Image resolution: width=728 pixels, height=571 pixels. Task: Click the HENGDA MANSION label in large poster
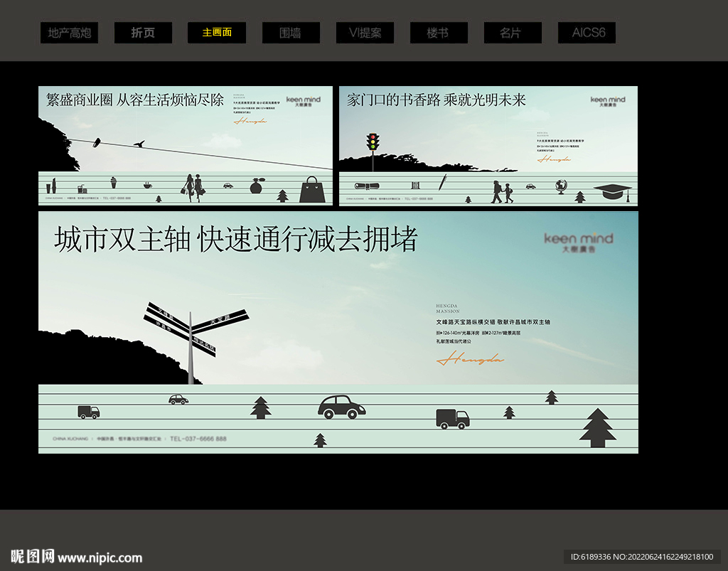pyautogui.click(x=448, y=309)
